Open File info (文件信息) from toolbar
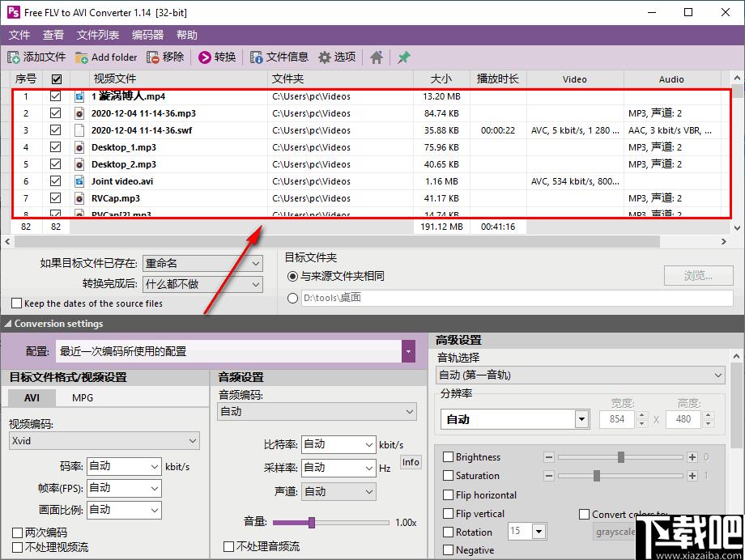The image size is (745, 560). coord(279,57)
